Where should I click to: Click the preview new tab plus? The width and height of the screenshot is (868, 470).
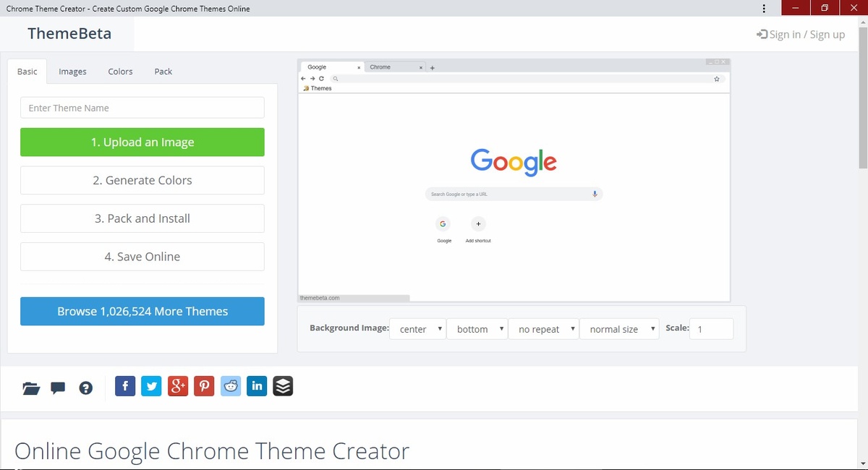(432, 68)
